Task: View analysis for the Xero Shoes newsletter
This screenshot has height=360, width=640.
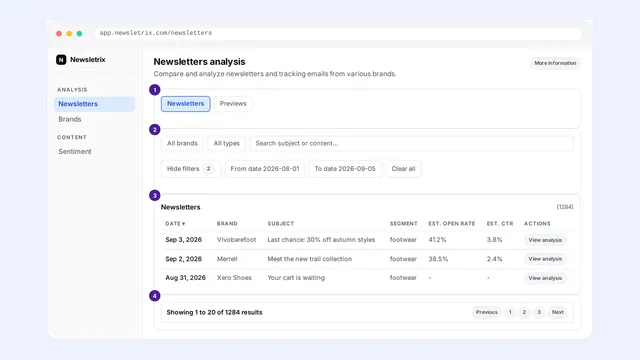Action: pyautogui.click(x=545, y=278)
